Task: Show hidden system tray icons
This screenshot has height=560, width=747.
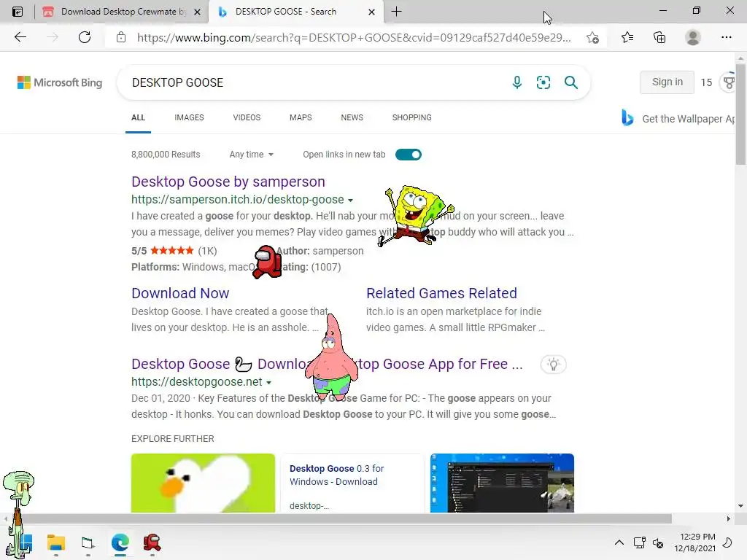Action: pyautogui.click(x=619, y=542)
